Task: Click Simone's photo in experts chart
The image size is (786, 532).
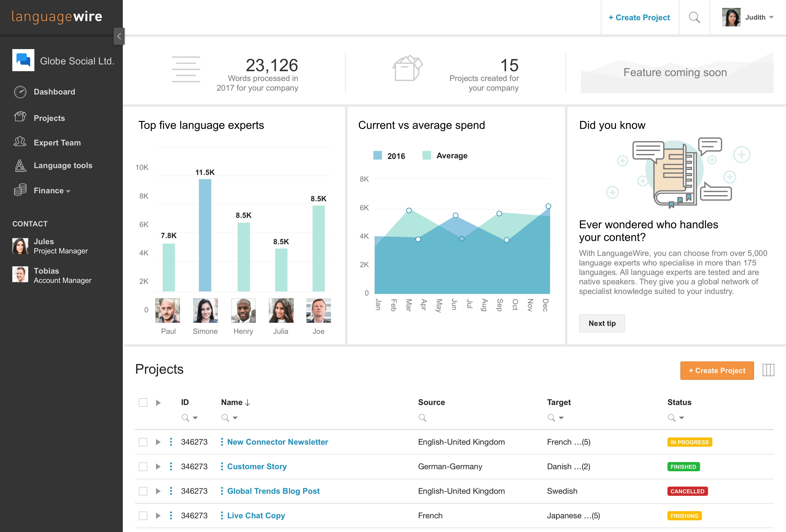Action: click(x=205, y=310)
